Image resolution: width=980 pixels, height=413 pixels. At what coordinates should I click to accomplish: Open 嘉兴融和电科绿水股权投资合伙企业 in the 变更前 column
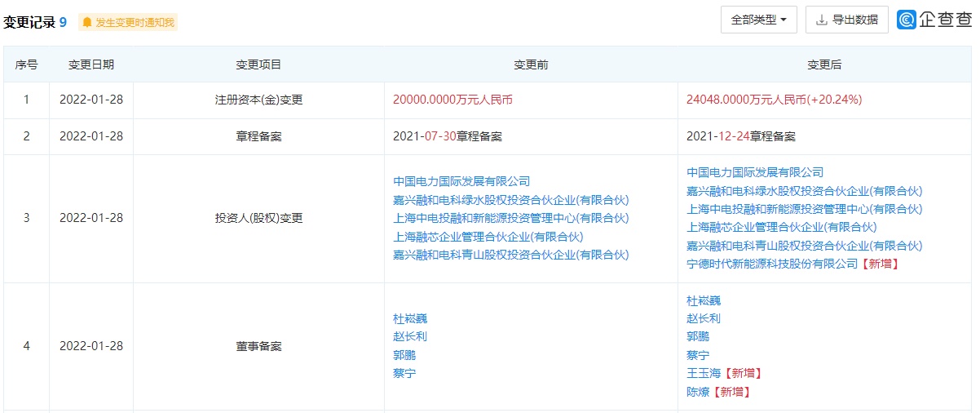coord(510,200)
